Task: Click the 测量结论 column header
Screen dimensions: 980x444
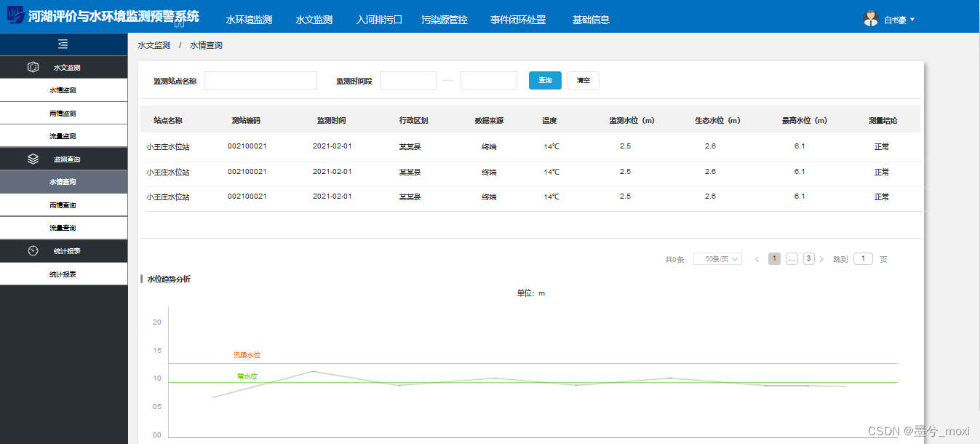Action: (x=883, y=121)
